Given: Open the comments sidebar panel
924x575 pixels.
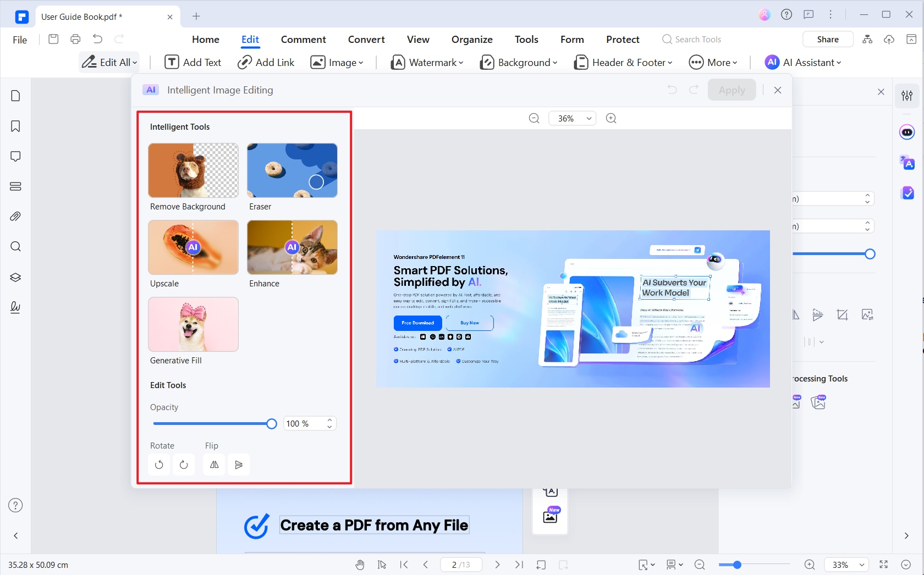Looking at the screenshot, I should tap(15, 157).
